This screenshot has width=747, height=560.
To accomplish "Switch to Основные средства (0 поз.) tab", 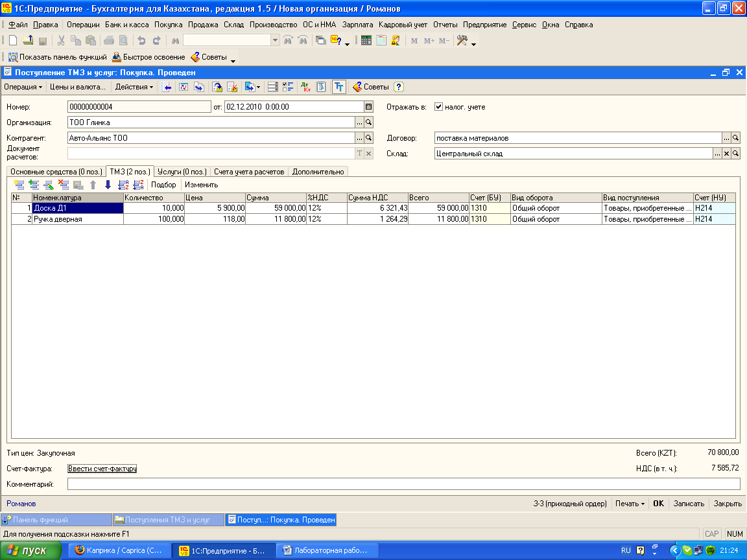I will 56,171.
